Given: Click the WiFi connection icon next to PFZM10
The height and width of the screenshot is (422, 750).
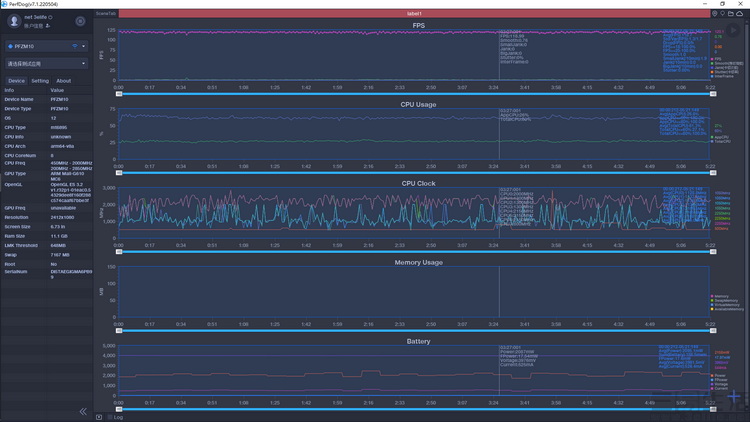Looking at the screenshot, I should click(75, 46).
